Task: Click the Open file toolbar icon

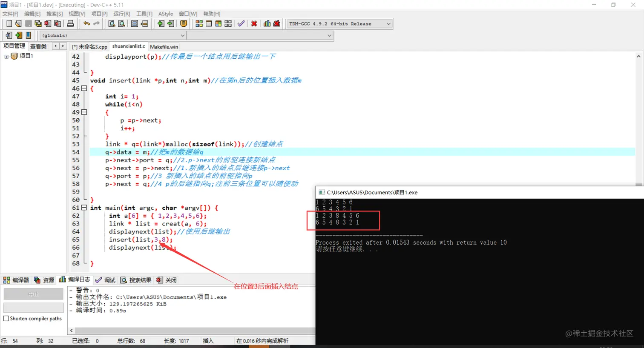Action: pos(18,24)
